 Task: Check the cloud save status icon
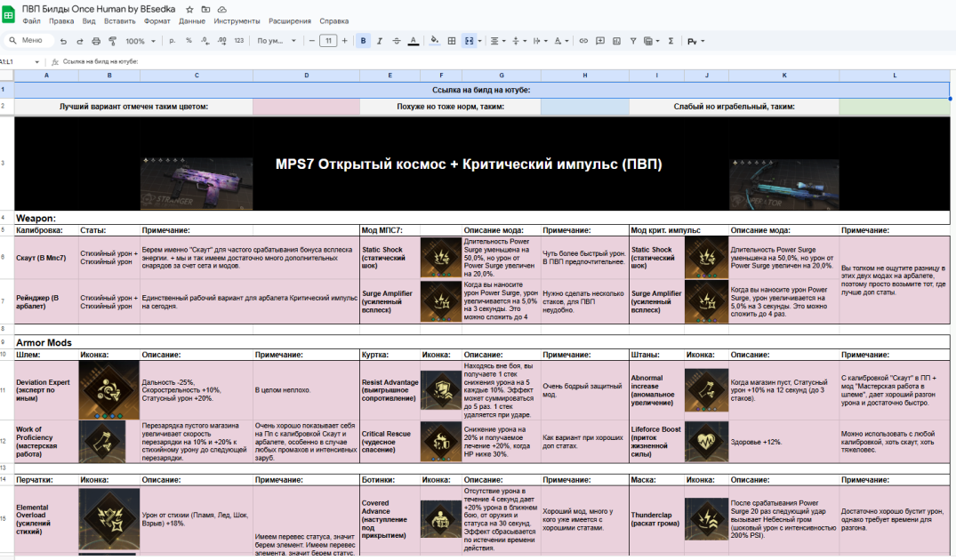click(x=222, y=10)
